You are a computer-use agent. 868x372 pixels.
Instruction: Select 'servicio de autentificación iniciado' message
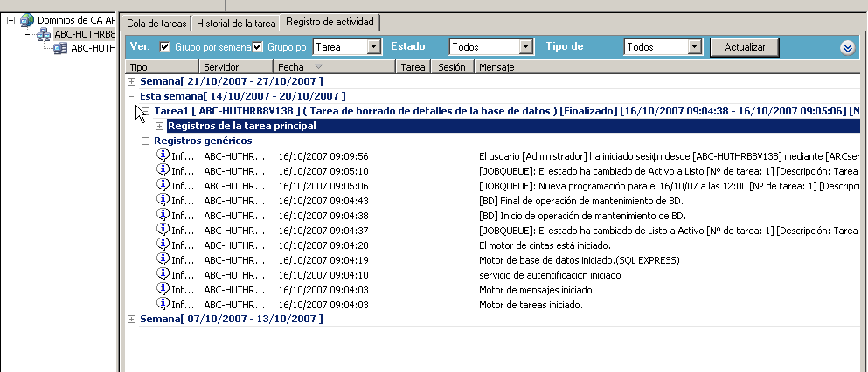550,275
